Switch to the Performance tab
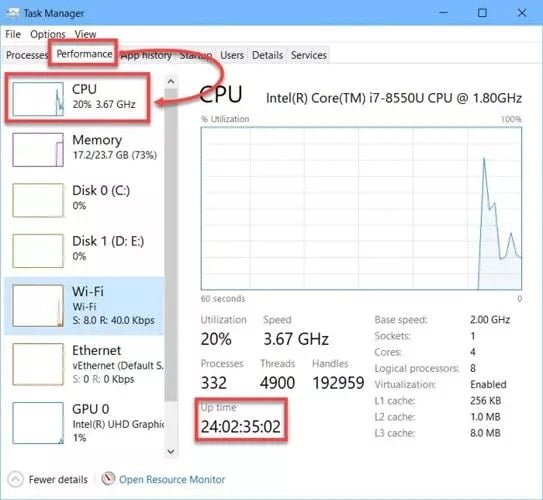This screenshot has height=500, width=543. (84, 54)
